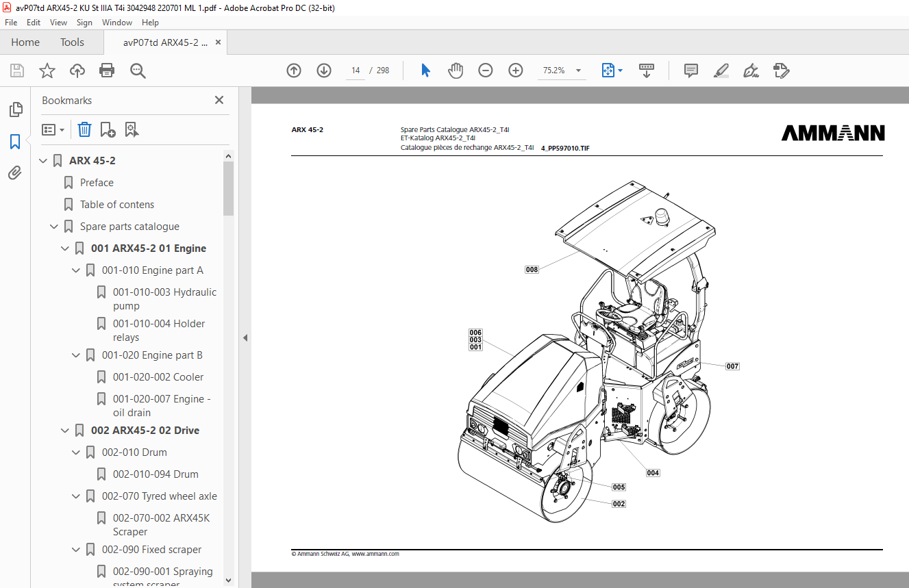Image resolution: width=909 pixels, height=588 pixels.
Task: Open the Window menu
Action: pos(117,23)
